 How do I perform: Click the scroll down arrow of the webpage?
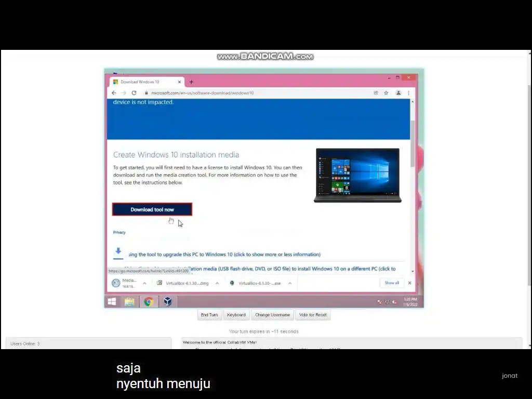pos(413,271)
